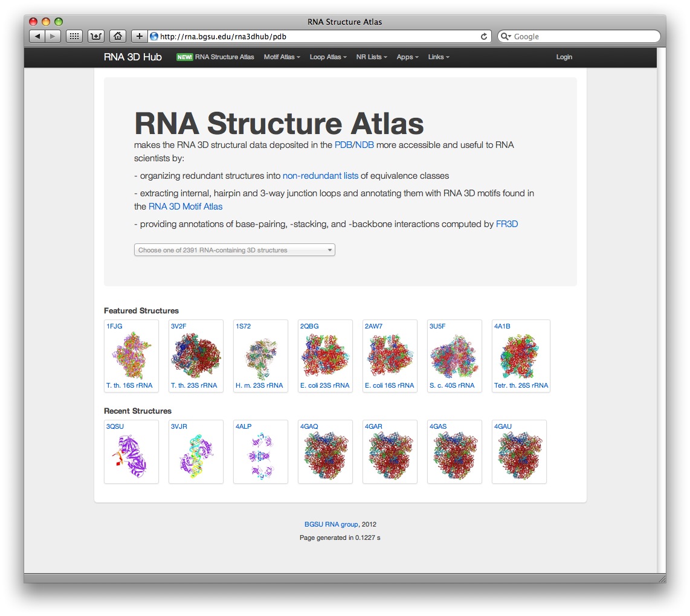690x616 pixels.
Task: Reload the page with the refresh icon
Action: coord(484,36)
